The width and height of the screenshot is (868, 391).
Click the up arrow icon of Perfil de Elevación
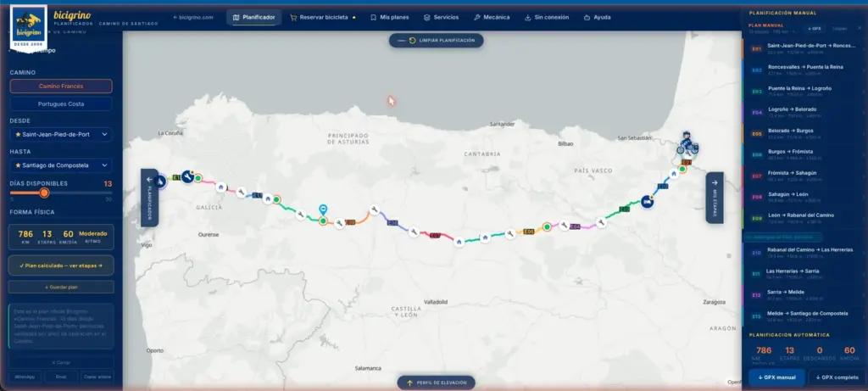click(410, 383)
